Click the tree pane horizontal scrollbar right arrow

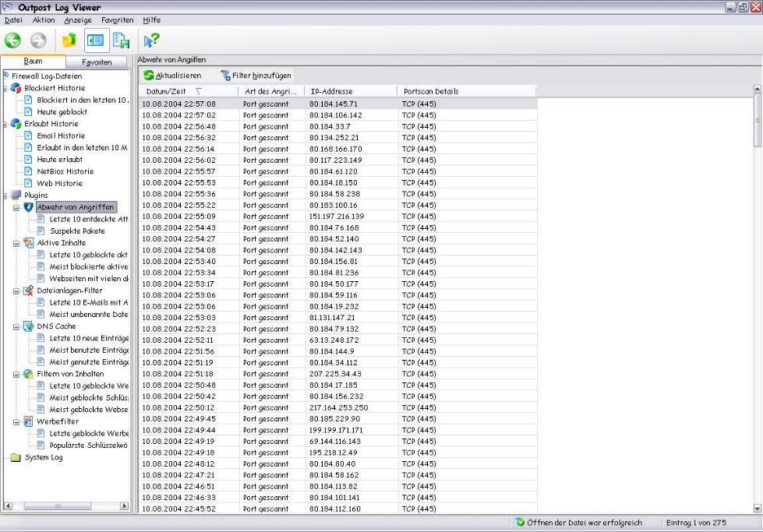point(125,506)
